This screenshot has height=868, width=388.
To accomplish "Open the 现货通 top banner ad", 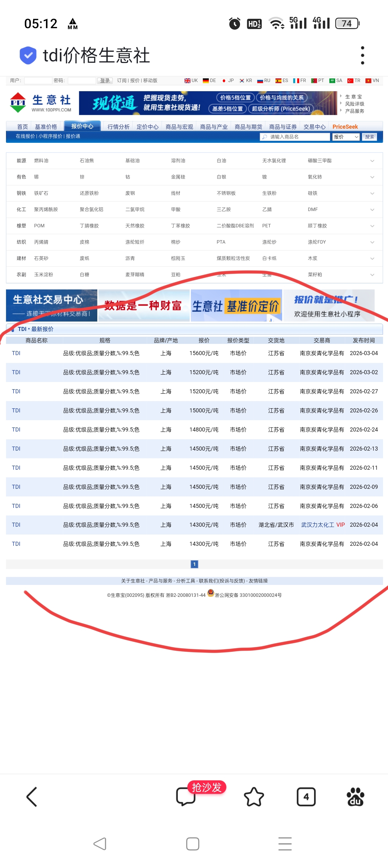I will 208,103.
